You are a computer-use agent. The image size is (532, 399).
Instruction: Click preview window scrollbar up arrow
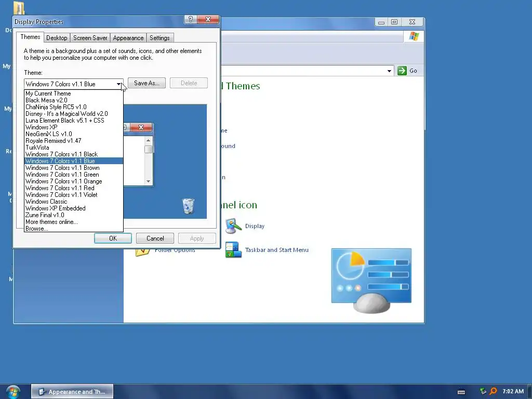[x=148, y=140]
